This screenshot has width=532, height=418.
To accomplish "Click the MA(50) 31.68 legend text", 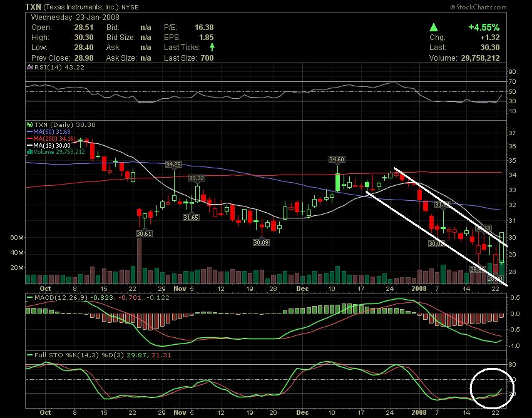I will point(52,132).
